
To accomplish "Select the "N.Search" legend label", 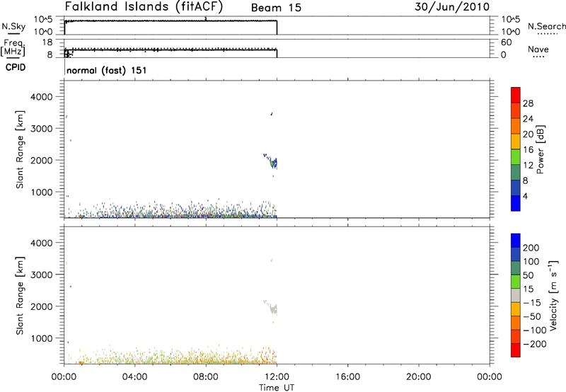I will (546, 26).
